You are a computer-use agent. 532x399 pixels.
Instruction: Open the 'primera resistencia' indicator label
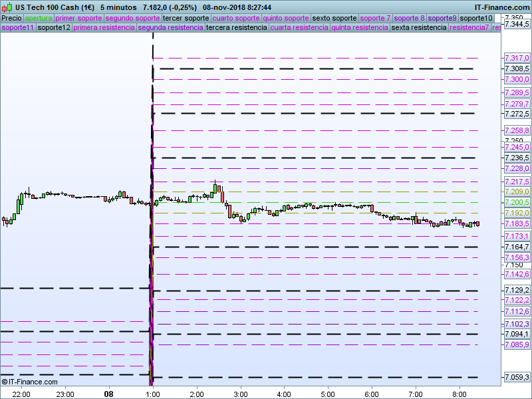pyautogui.click(x=104, y=28)
